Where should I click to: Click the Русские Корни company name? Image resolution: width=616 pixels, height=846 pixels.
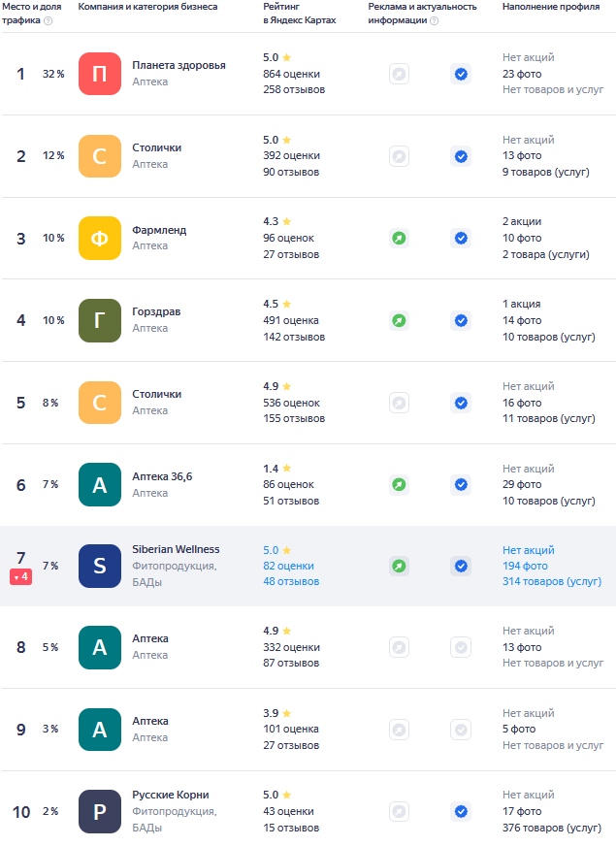click(x=171, y=795)
